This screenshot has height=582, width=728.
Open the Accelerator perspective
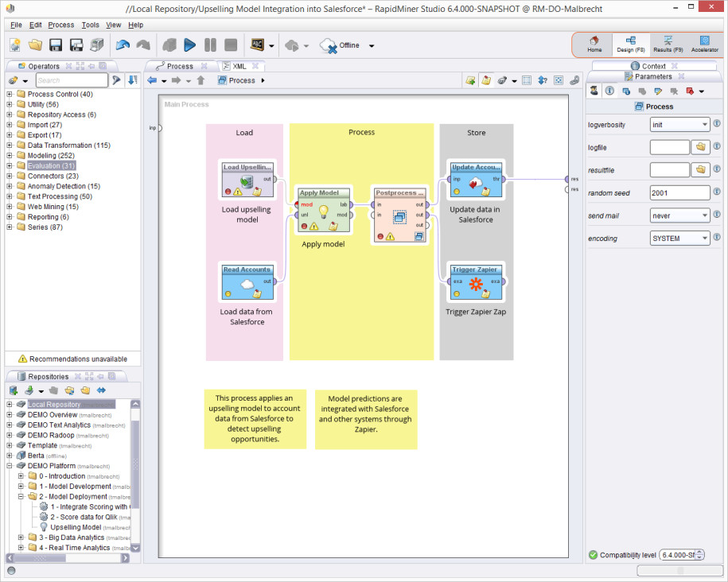[x=704, y=45]
